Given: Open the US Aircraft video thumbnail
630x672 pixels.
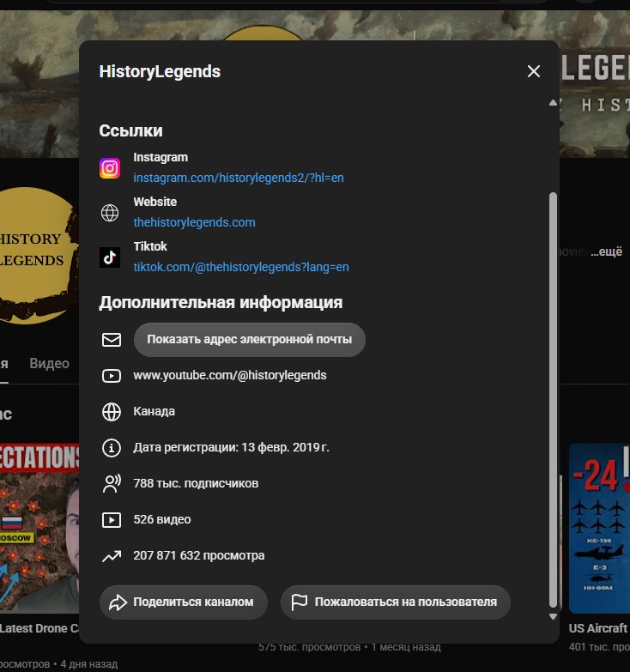Looking at the screenshot, I should pos(599,529).
